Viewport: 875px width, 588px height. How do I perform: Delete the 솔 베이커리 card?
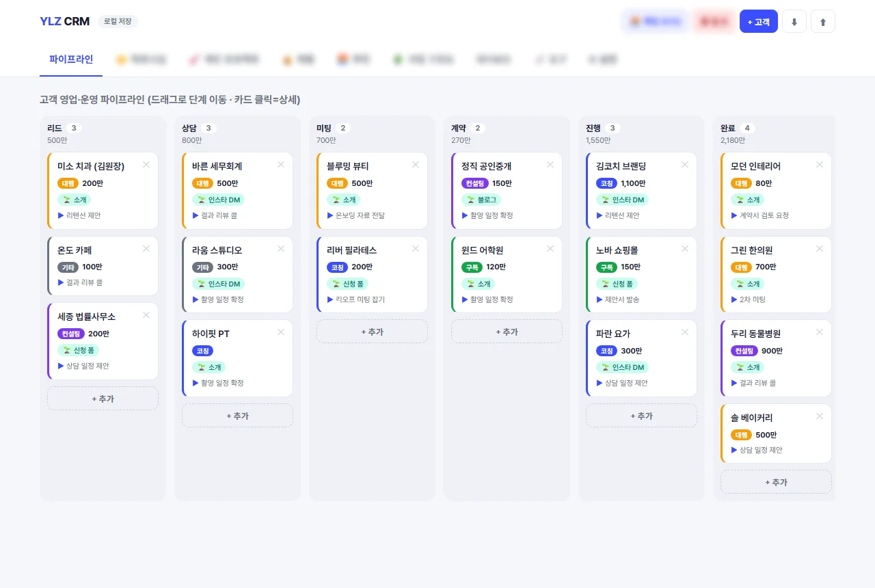[x=820, y=416]
